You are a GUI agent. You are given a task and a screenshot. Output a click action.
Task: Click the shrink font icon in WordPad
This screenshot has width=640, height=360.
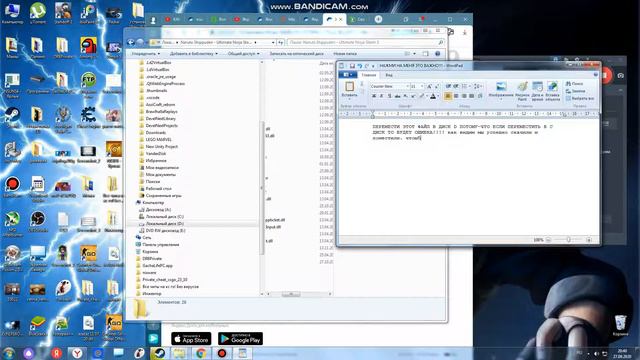tap(436, 86)
